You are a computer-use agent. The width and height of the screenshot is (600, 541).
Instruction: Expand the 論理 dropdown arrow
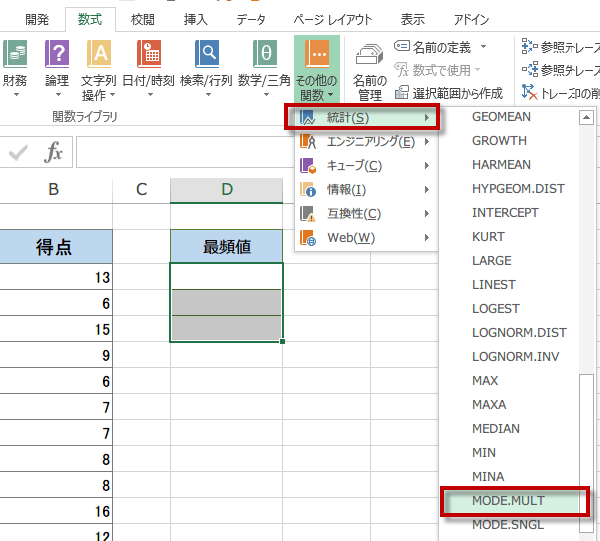click(x=58, y=95)
